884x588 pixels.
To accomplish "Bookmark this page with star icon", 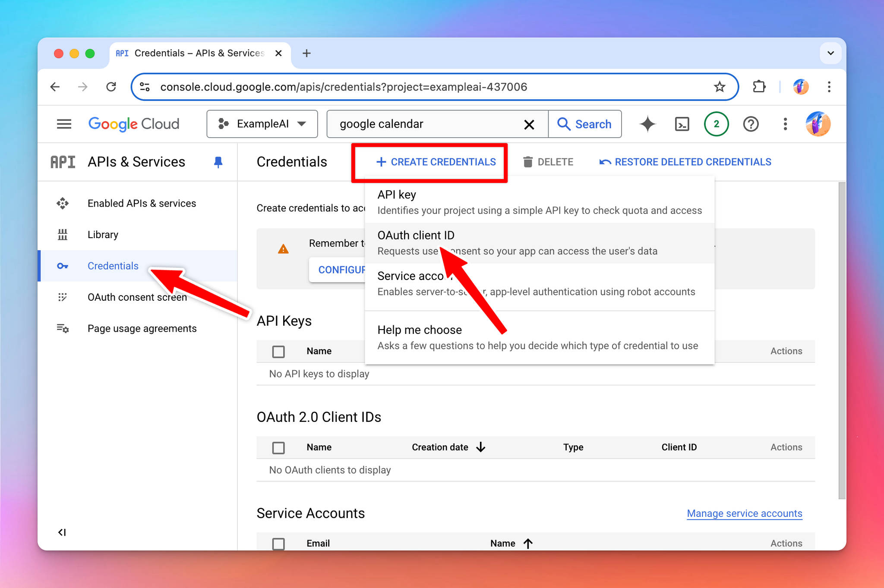I will click(x=720, y=87).
